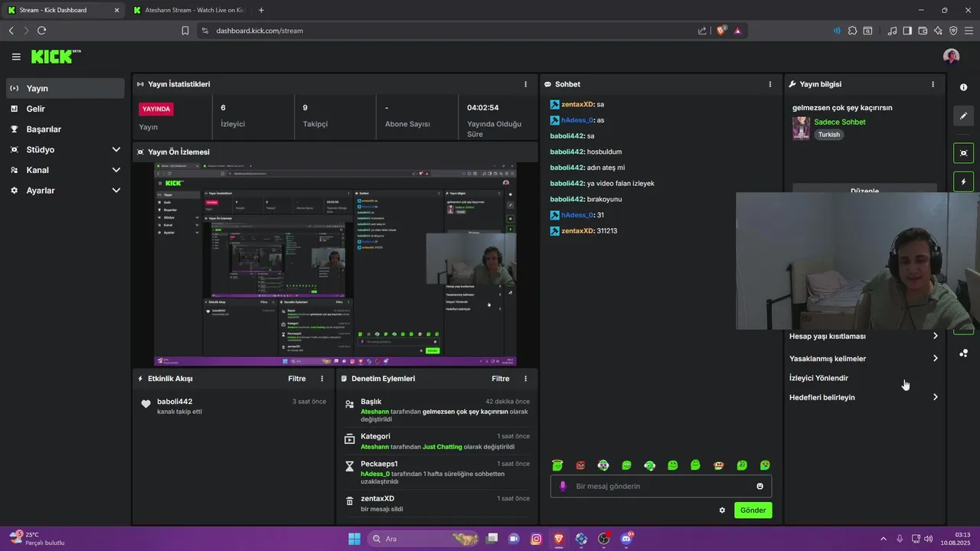Select İzleyici Yönlendir menu entry
This screenshot has height=551, width=980.
pos(818,378)
